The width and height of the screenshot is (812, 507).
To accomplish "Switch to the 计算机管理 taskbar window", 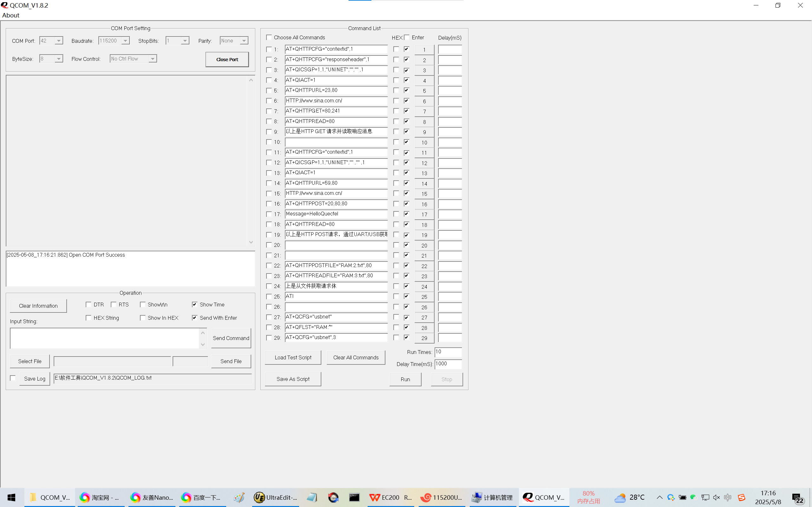I will pos(492,497).
